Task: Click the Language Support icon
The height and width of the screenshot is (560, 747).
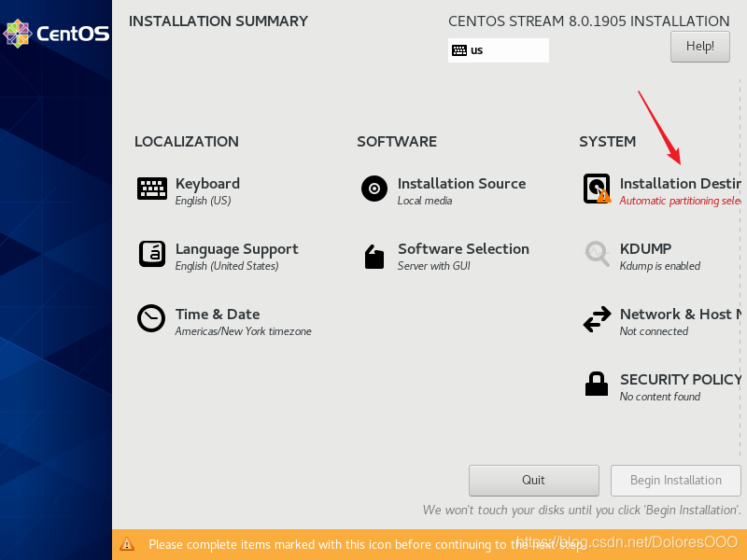Action: pos(152,254)
